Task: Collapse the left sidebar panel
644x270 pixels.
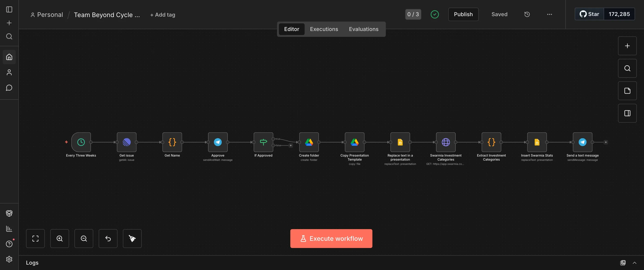Action: pyautogui.click(x=9, y=9)
